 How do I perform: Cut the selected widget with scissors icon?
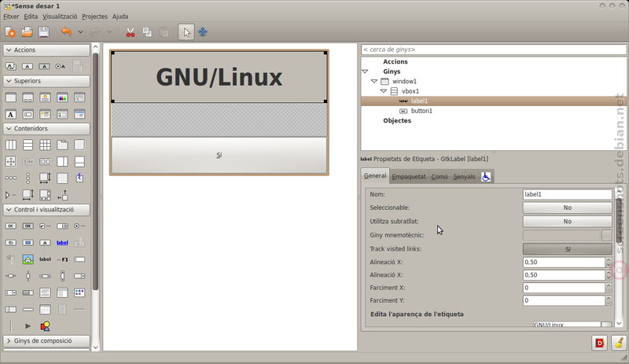(131, 32)
